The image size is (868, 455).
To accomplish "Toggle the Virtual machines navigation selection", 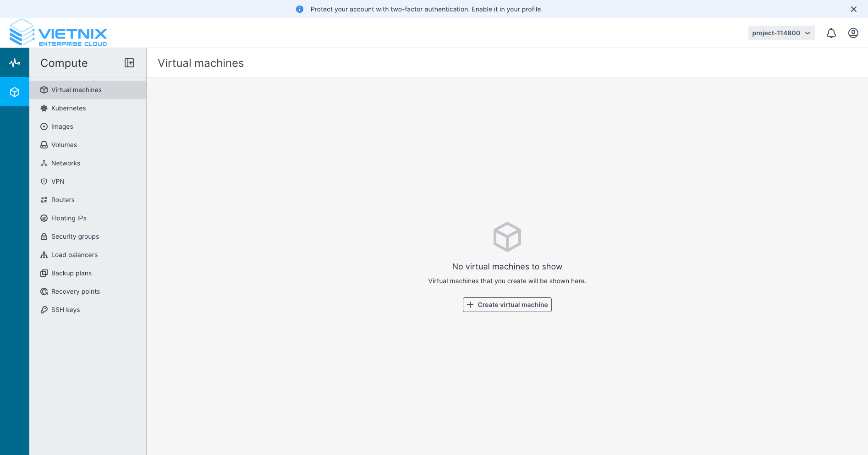I will (76, 90).
